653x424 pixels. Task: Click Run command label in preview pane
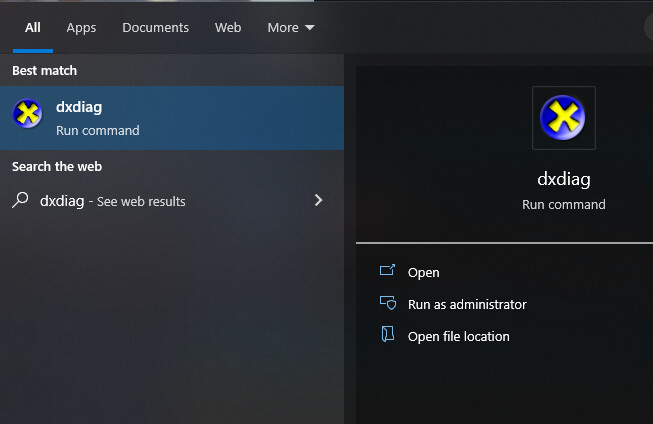[564, 205]
